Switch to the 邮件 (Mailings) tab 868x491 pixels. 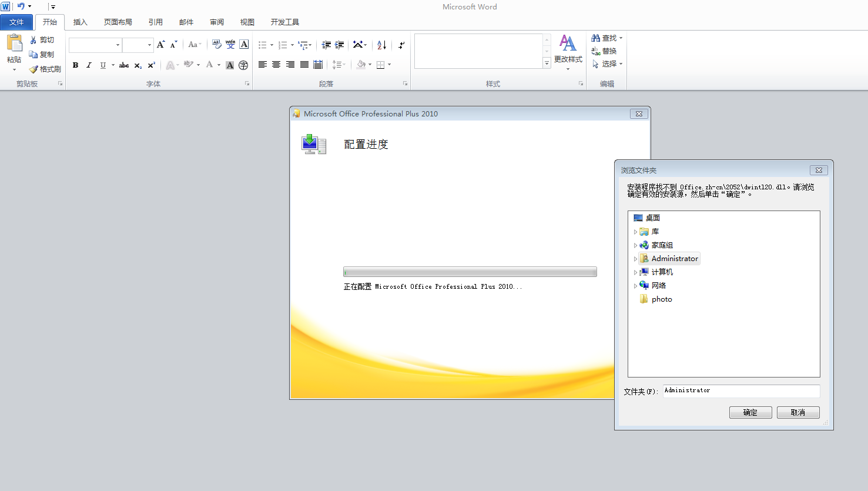(x=186, y=22)
